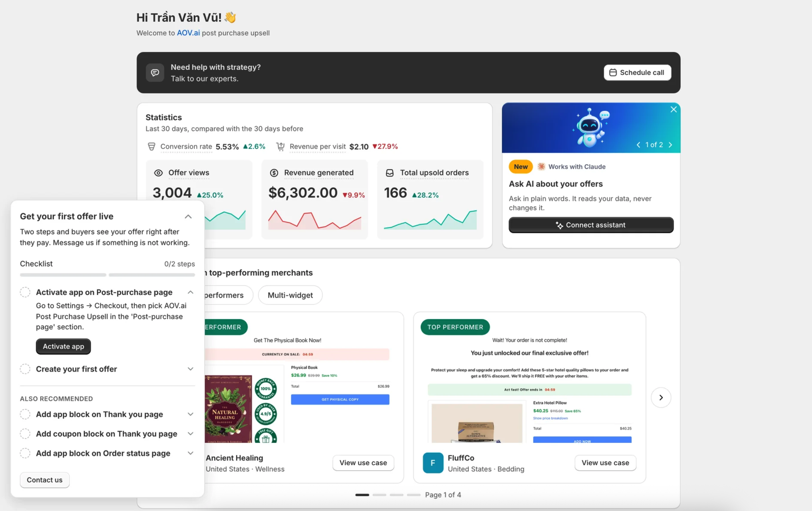The image size is (812, 511).
Task: Click the Revenue generated dollar icon
Action: pyautogui.click(x=274, y=173)
